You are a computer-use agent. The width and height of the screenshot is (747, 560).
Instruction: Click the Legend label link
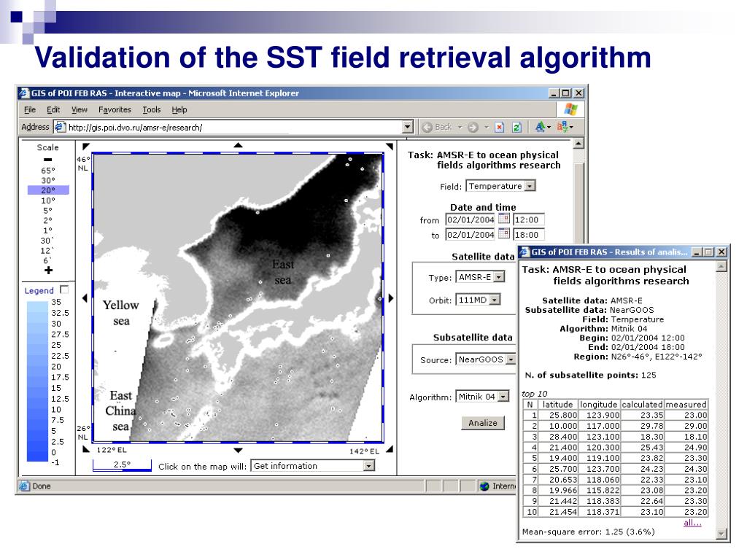(39, 290)
